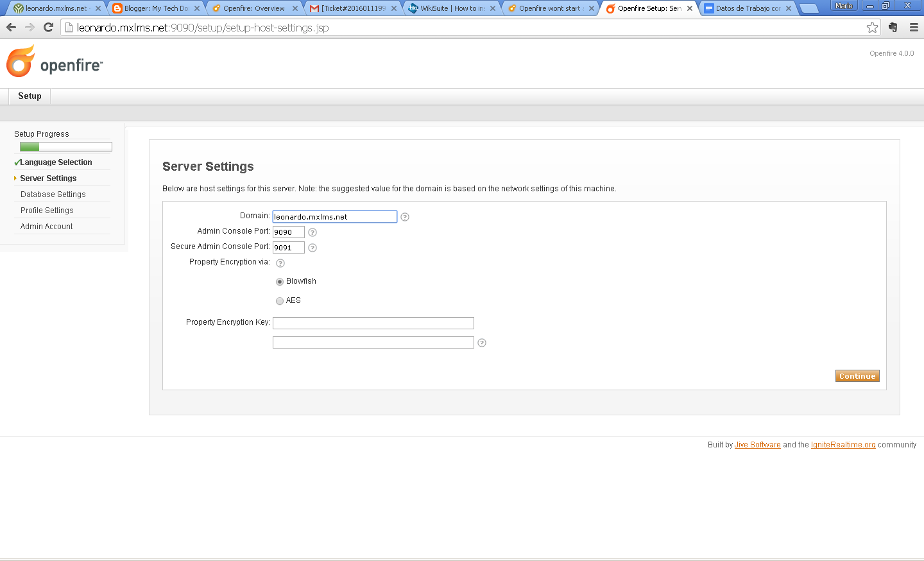Screen dimensions: 924x561
Task: Click the Openfire flame logo
Action: click(21, 61)
